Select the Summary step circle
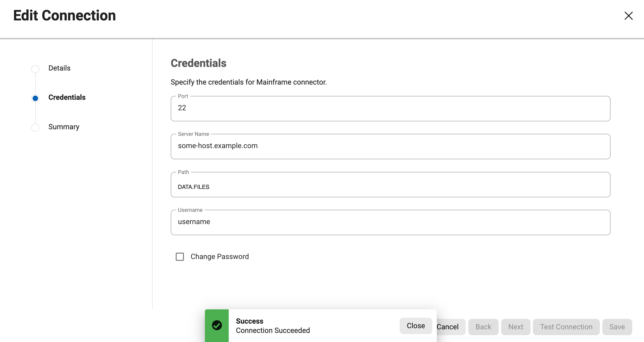The width and height of the screenshot is (644, 342). point(35,127)
